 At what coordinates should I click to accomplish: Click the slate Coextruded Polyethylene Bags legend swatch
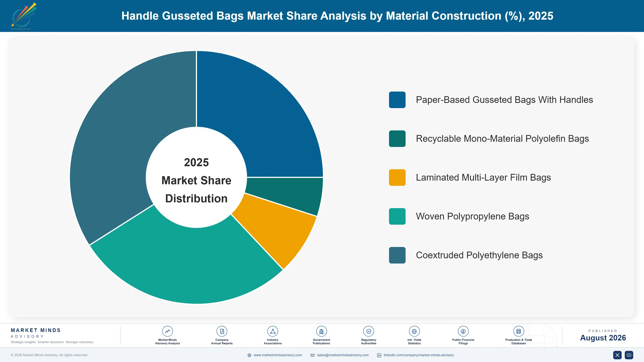(x=397, y=255)
